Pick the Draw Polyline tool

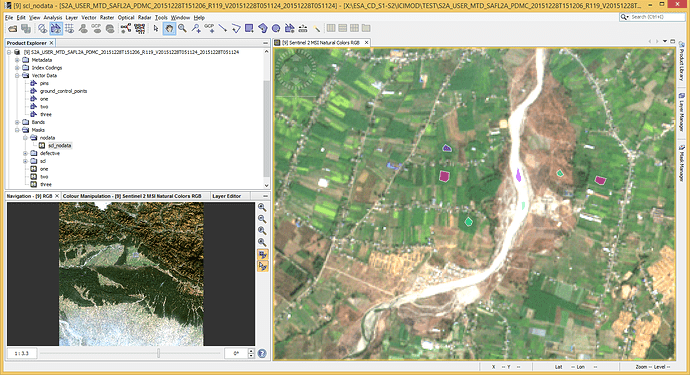[236, 29]
